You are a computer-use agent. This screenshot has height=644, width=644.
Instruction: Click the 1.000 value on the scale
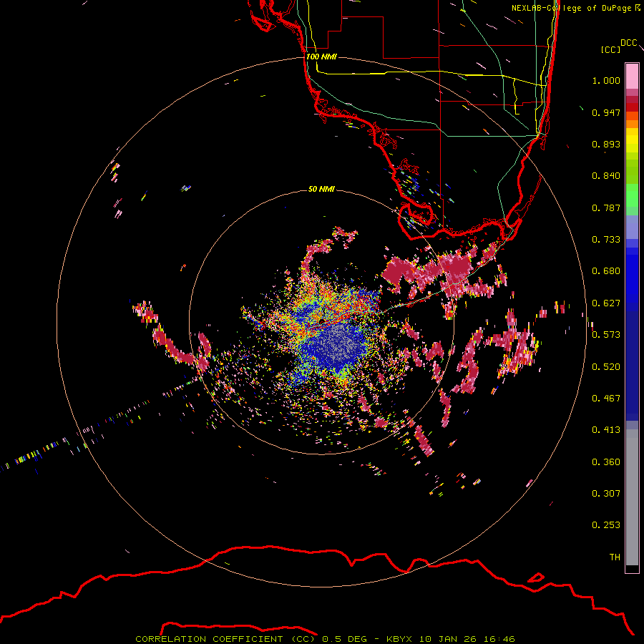pyautogui.click(x=606, y=80)
